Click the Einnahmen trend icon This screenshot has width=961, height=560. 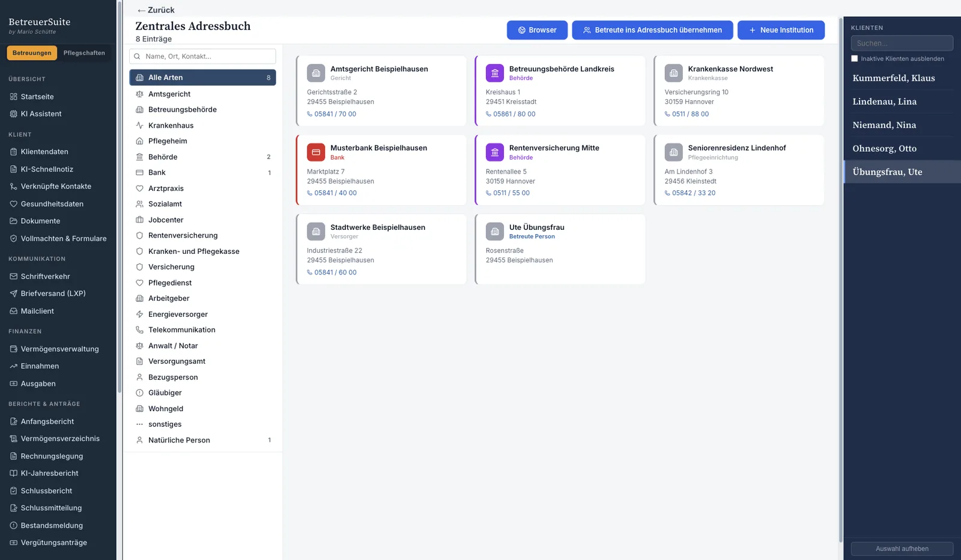coord(14,366)
